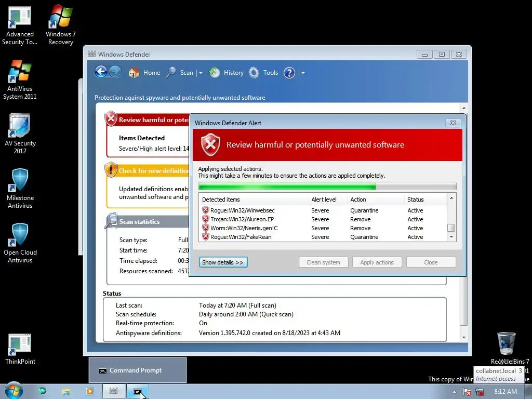Viewport: 532px width, 399px height.
Task: Click Remove action for Alureon.EP
Action: pos(361,219)
